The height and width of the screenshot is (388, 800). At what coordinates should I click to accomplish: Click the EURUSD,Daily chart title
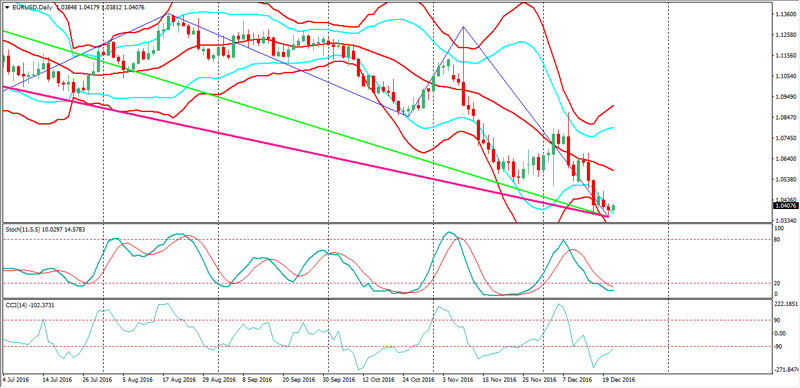(x=28, y=6)
